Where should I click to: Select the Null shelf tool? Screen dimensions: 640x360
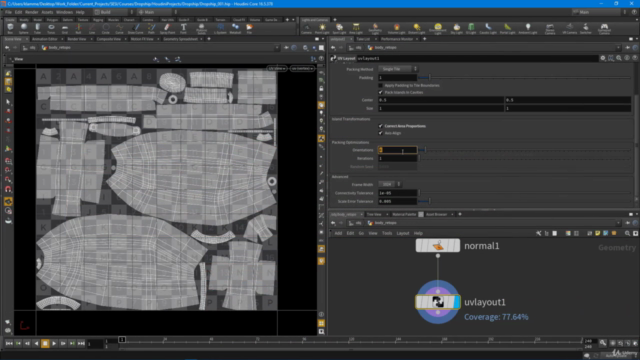coord(78,29)
